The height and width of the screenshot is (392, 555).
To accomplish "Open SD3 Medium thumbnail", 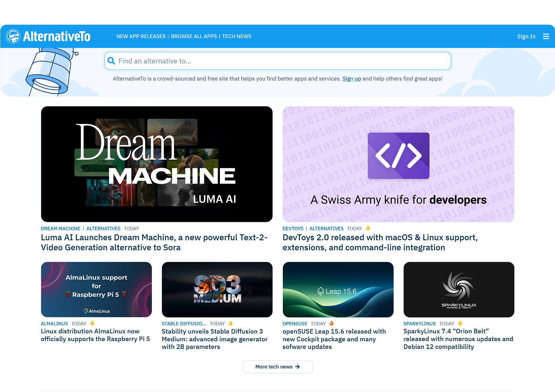I will [217, 290].
